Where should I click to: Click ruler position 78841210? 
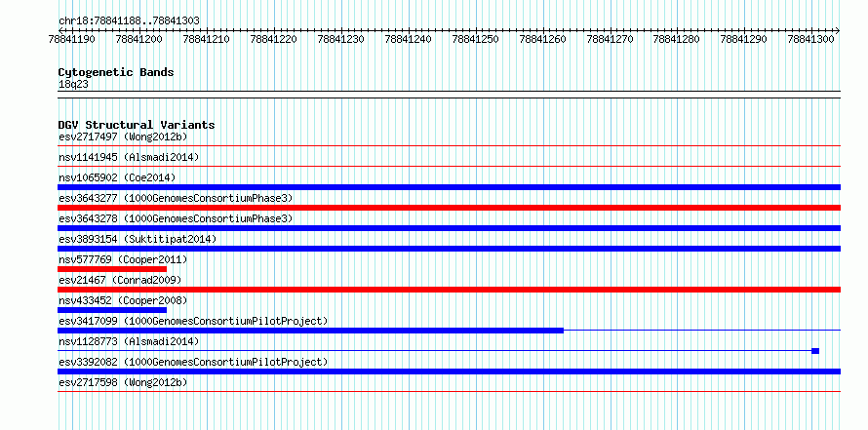(206, 39)
